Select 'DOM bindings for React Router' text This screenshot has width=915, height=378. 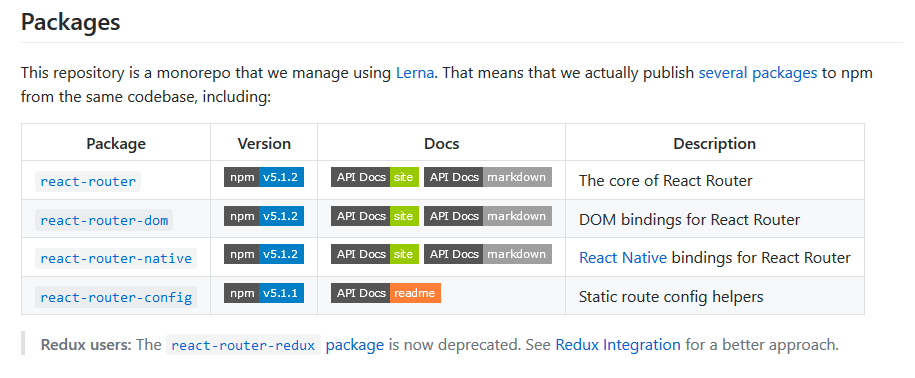coord(689,220)
